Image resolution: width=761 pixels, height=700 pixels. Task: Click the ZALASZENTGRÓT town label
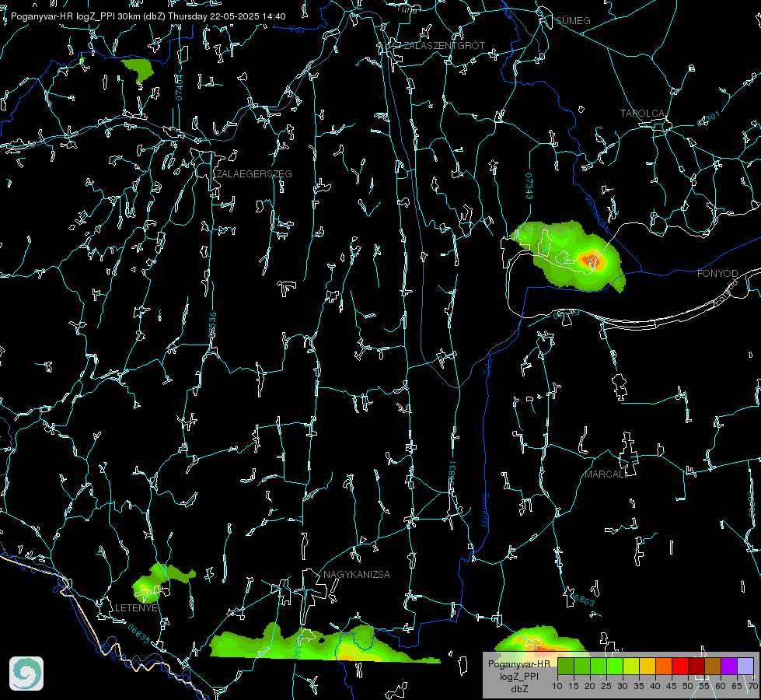444,46
